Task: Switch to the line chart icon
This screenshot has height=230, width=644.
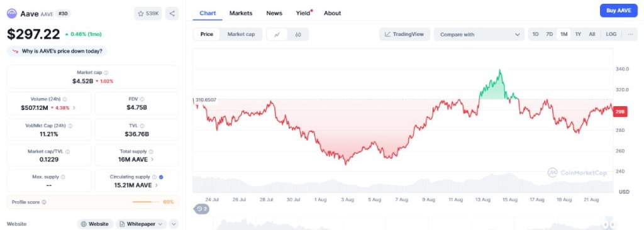Action: click(x=277, y=35)
